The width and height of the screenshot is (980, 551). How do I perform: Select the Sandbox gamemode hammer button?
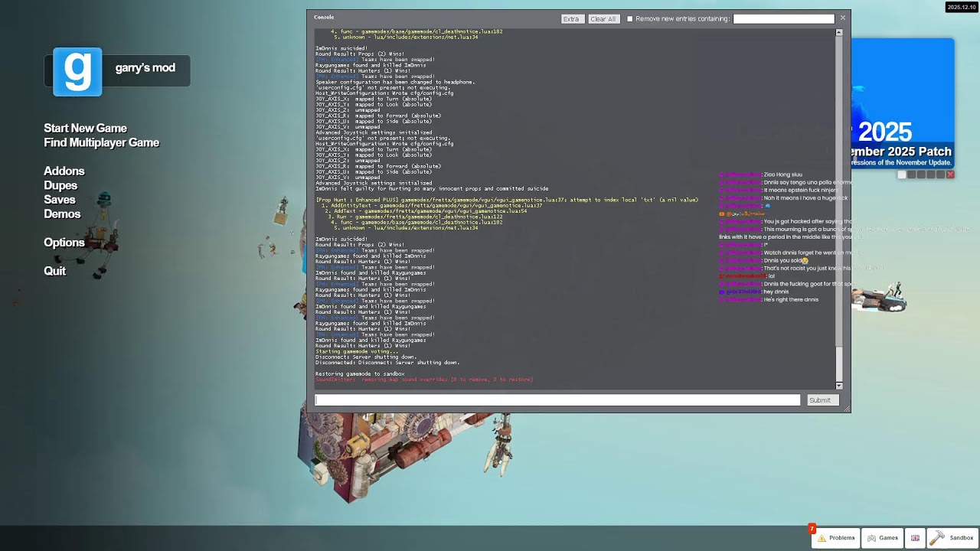(952, 538)
